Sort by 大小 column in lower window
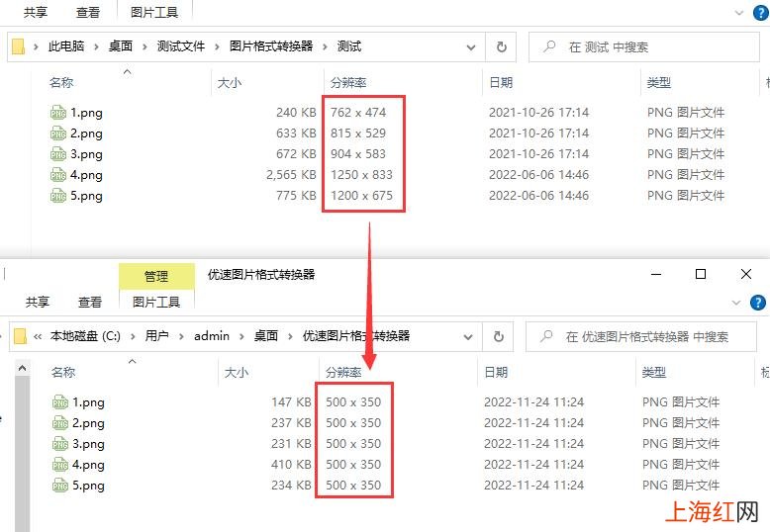Screen dimensions: 770x532 pyautogui.click(x=237, y=373)
